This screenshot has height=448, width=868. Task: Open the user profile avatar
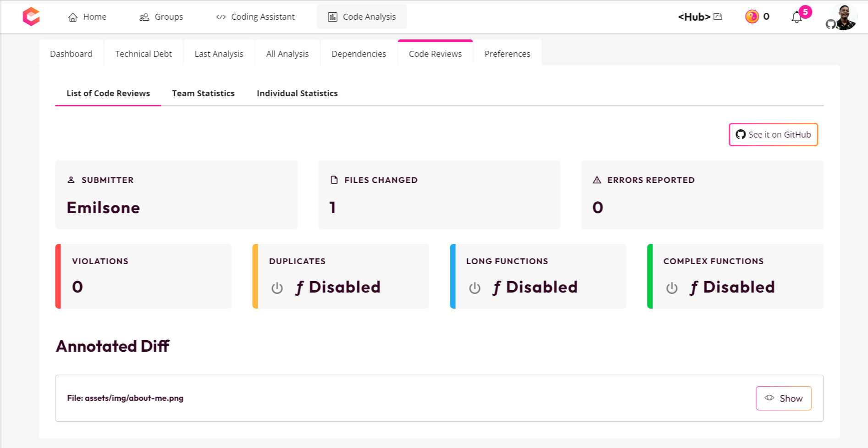coord(844,17)
